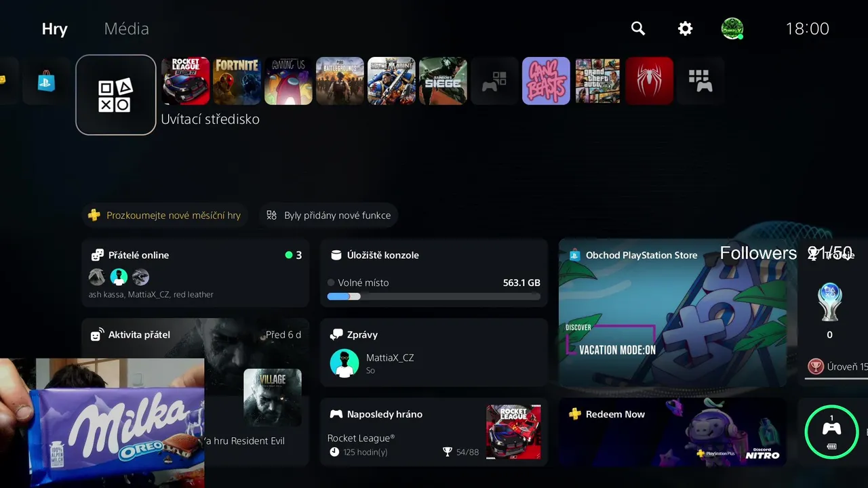The width and height of the screenshot is (868, 488).
Task: Launch the Fortnite game tile
Action: pyautogui.click(x=237, y=81)
